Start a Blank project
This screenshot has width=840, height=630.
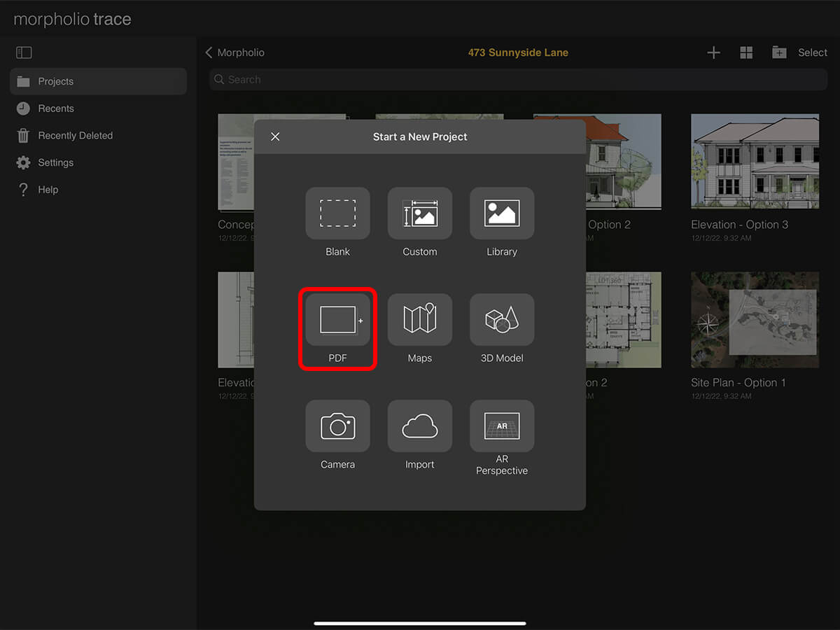337,213
